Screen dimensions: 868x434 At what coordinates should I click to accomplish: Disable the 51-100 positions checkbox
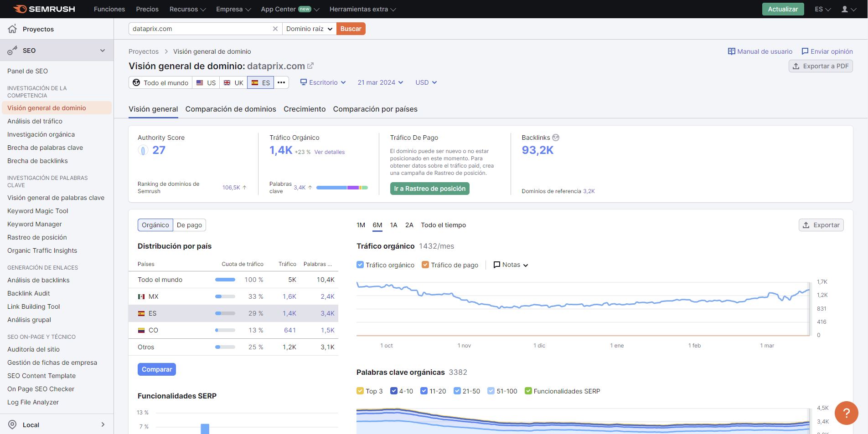coord(491,391)
